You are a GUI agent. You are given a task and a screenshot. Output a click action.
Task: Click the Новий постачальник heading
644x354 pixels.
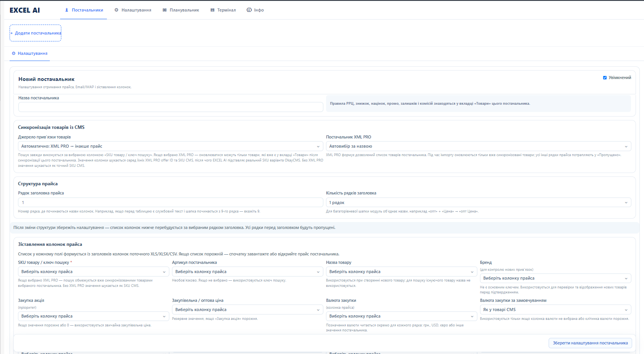pyautogui.click(x=46, y=79)
